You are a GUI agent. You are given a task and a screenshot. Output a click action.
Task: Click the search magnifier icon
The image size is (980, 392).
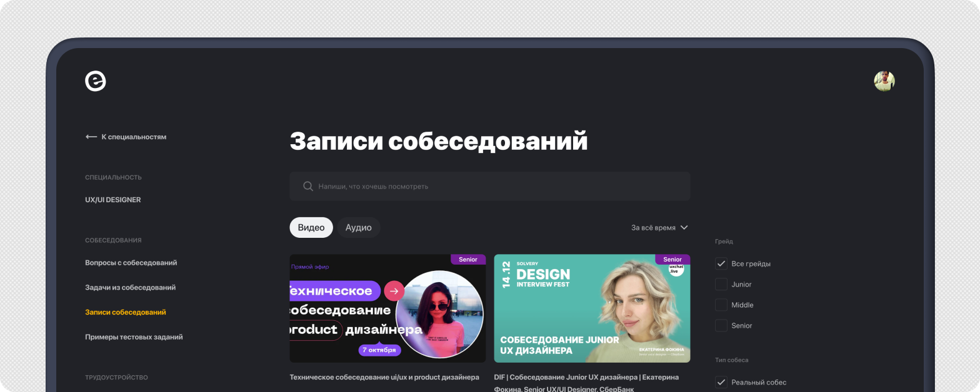tap(308, 186)
